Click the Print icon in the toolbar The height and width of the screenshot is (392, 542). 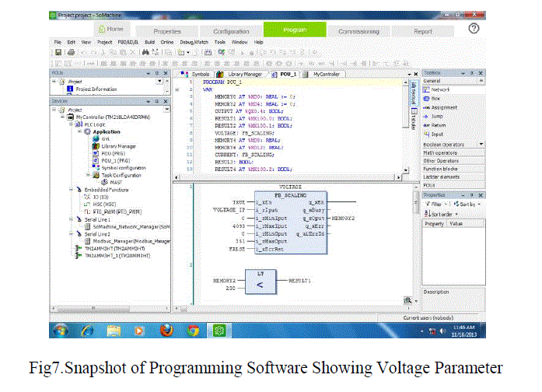tap(72, 52)
